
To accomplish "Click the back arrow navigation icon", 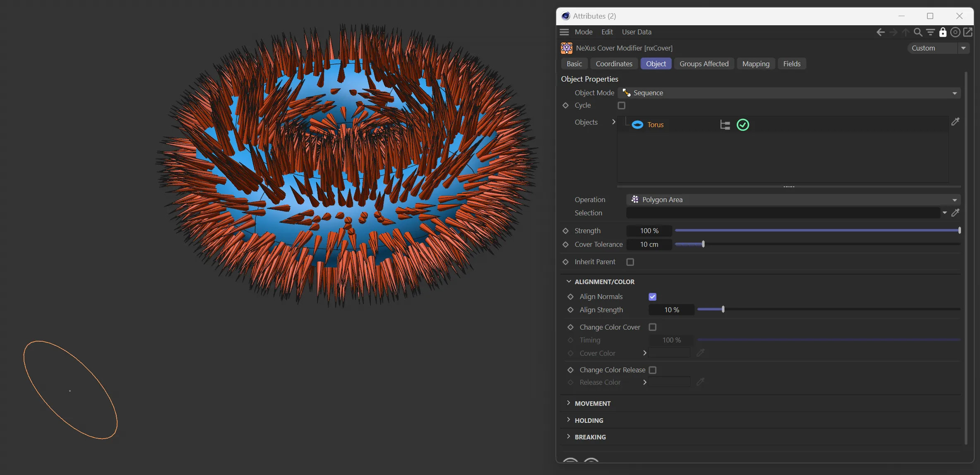I will click(880, 32).
